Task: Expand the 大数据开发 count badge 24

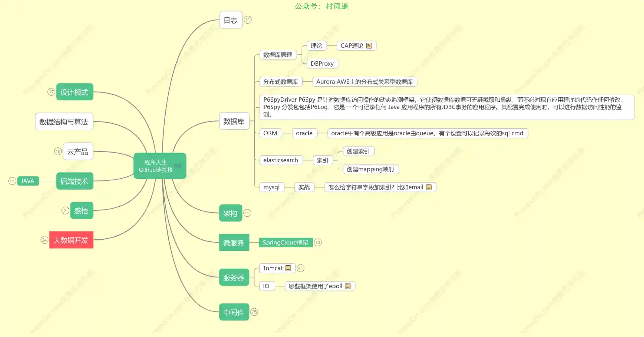Action: (x=44, y=240)
